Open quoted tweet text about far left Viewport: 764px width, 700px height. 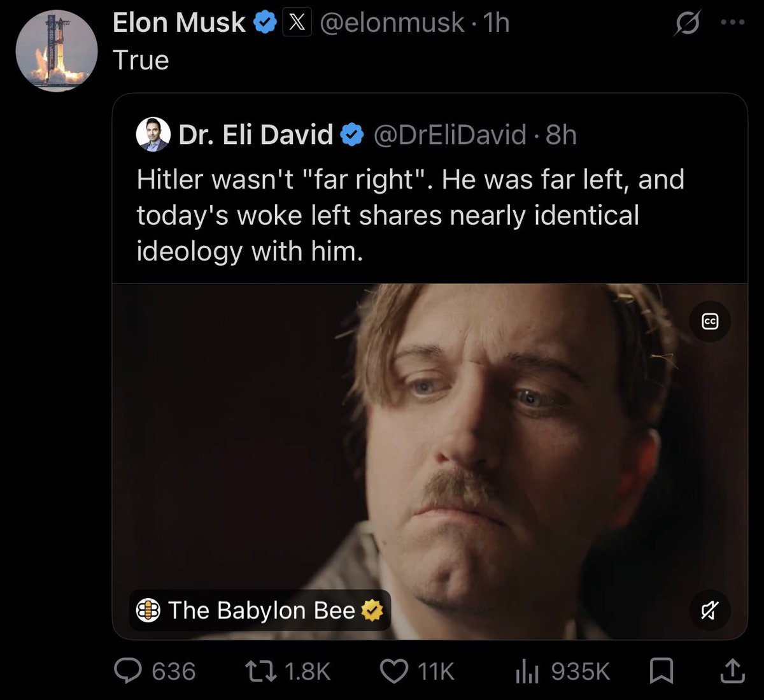(x=410, y=215)
